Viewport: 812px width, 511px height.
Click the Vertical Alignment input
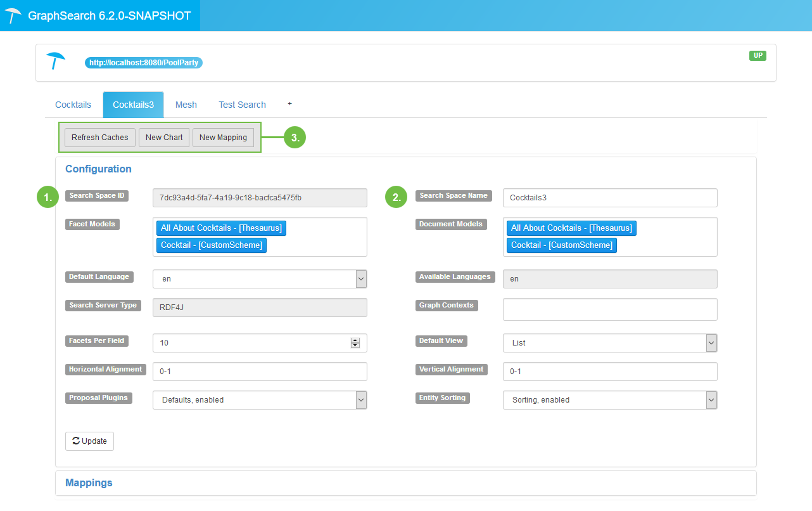[x=610, y=372]
